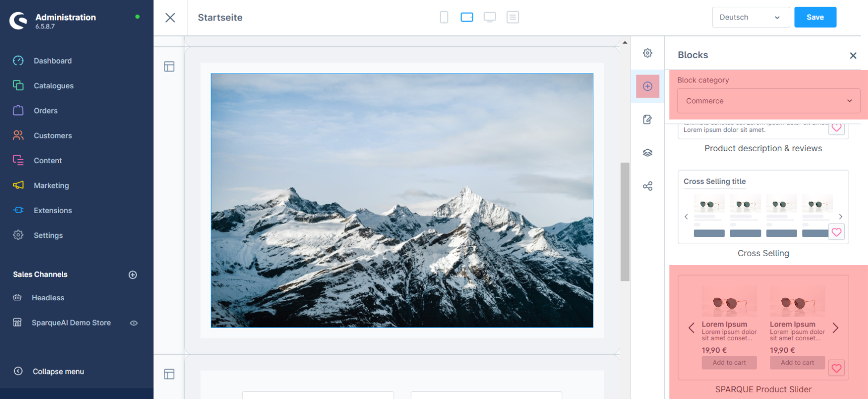This screenshot has height=399, width=868.
Task: Open the SparqueAI Demo Store channel
Action: click(71, 323)
